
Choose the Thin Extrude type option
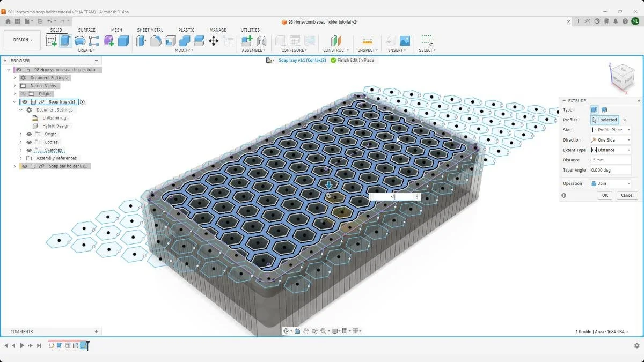pos(604,110)
